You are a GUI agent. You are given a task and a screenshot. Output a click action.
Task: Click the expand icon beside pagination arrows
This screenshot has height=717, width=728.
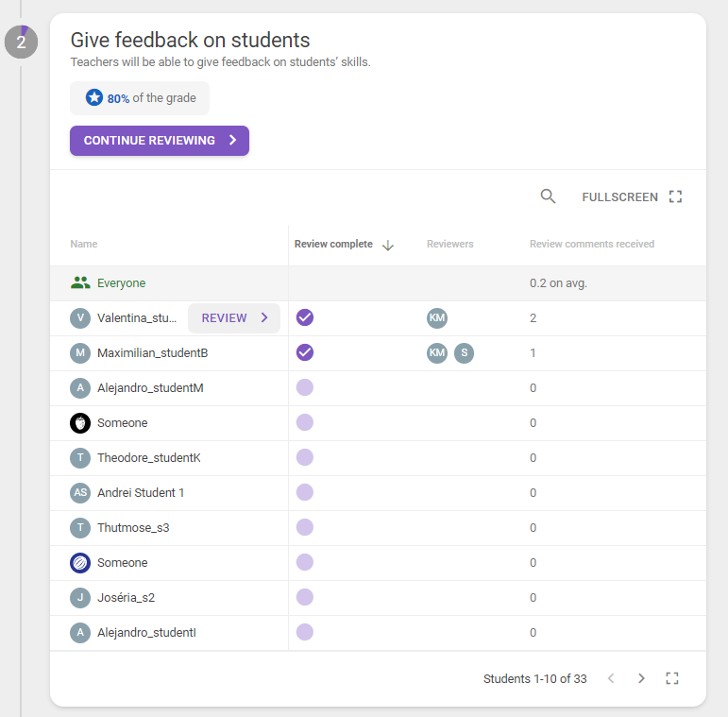point(672,678)
